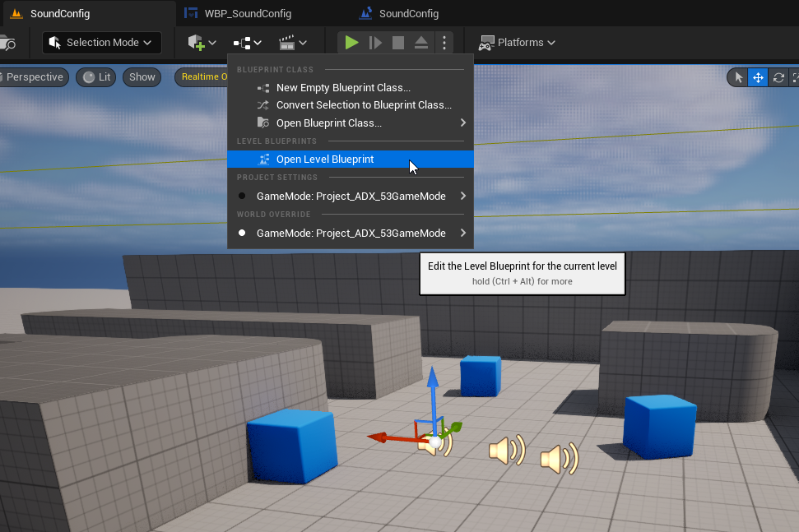The height and width of the screenshot is (532, 799).
Task: Click the advance single frame button
Action: click(375, 42)
